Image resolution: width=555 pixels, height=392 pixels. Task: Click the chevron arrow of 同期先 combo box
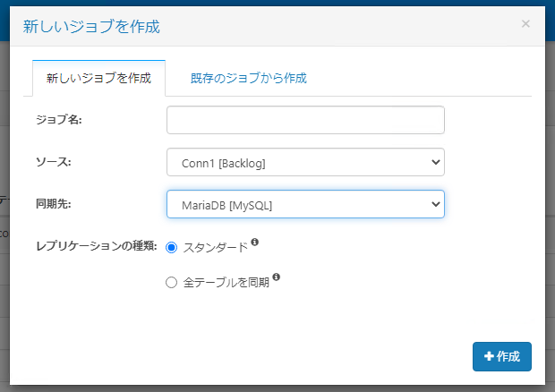pos(435,205)
